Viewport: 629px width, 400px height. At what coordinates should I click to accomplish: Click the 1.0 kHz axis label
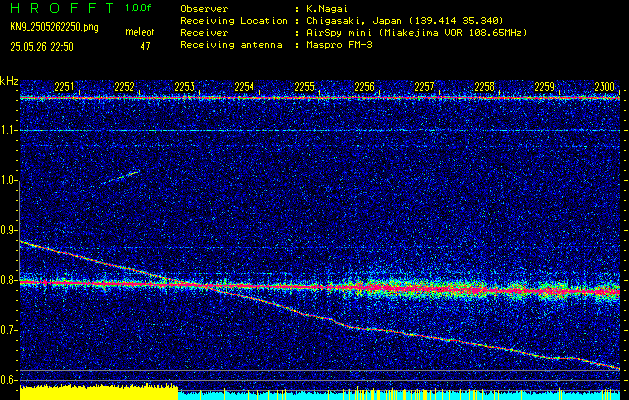coord(8,181)
